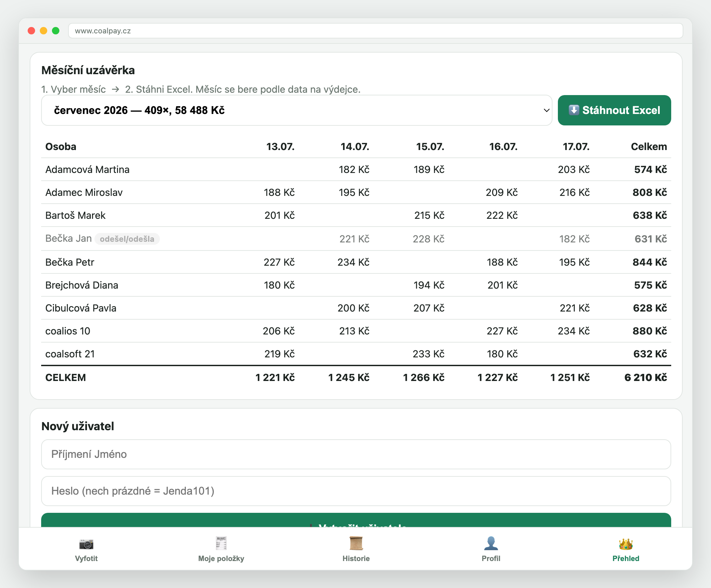The image size is (711, 588).
Task: Select the Adamec Miroslav row name
Action: click(x=84, y=192)
